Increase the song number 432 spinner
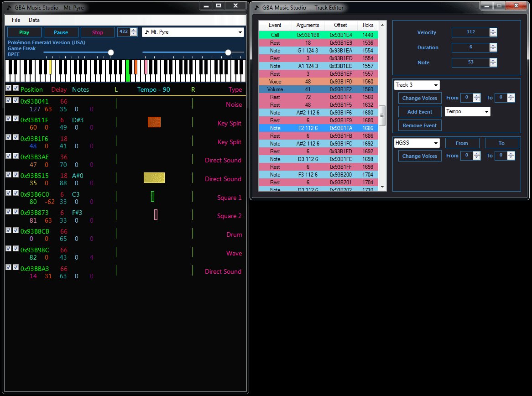 [134, 30]
